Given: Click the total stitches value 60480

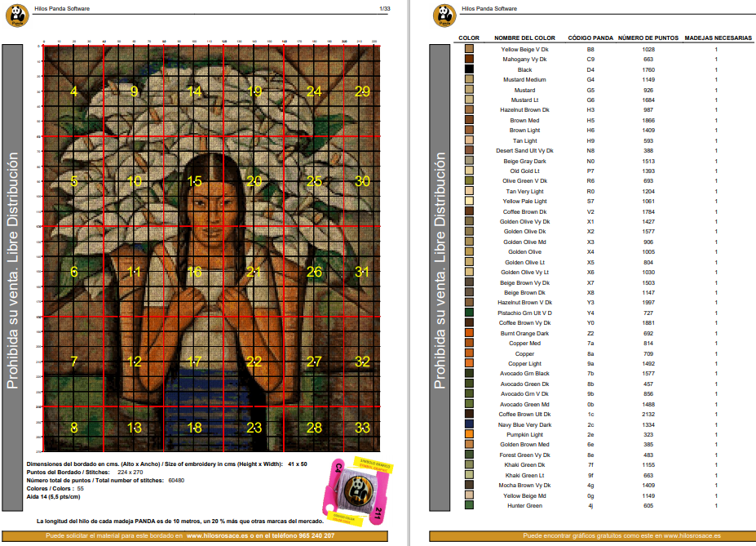Looking at the screenshot, I should coord(176,481).
